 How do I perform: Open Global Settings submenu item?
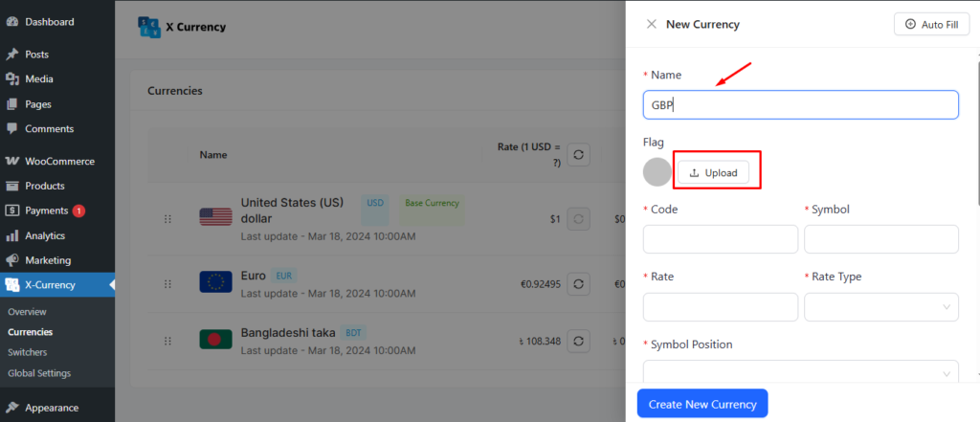(38, 372)
